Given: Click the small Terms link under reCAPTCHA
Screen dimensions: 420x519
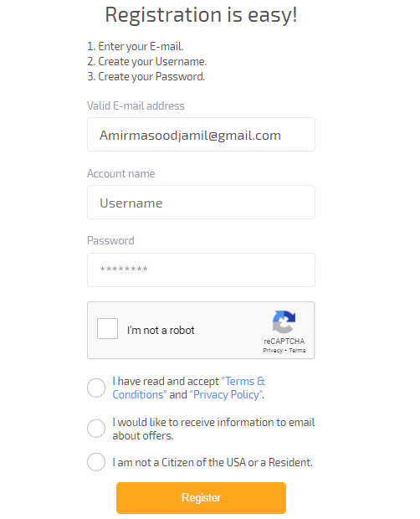Looking at the screenshot, I should click(297, 351).
